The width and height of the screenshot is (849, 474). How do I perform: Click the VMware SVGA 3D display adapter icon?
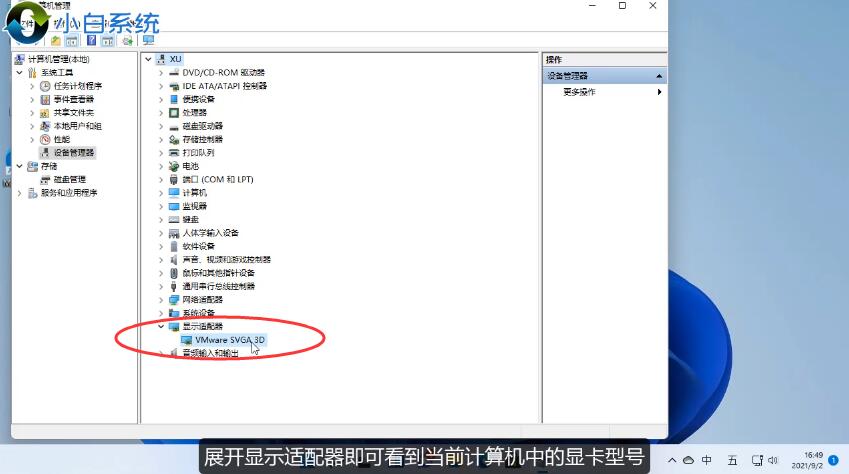coord(186,340)
